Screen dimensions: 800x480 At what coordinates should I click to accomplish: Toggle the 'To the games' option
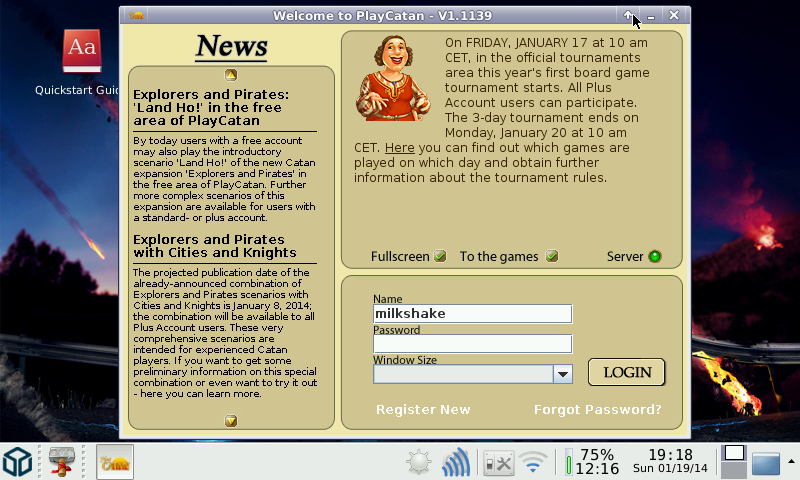click(551, 257)
